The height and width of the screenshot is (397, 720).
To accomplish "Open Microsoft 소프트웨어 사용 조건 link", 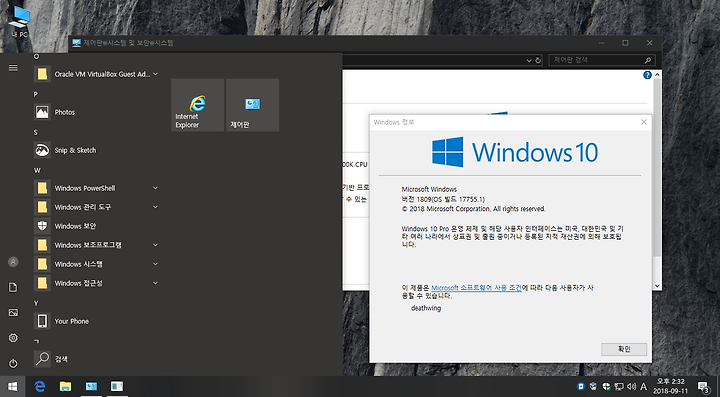I will point(476,288).
